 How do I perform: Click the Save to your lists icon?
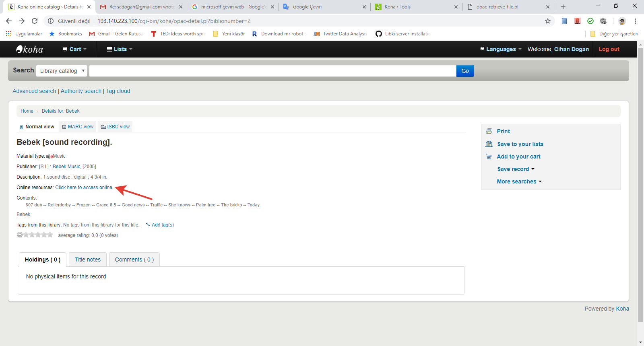coord(489,144)
